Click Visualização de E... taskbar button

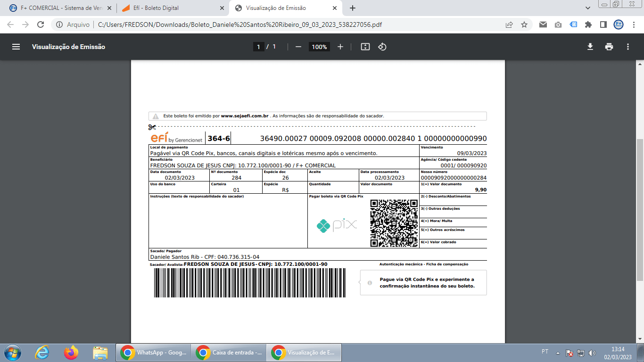click(304, 353)
